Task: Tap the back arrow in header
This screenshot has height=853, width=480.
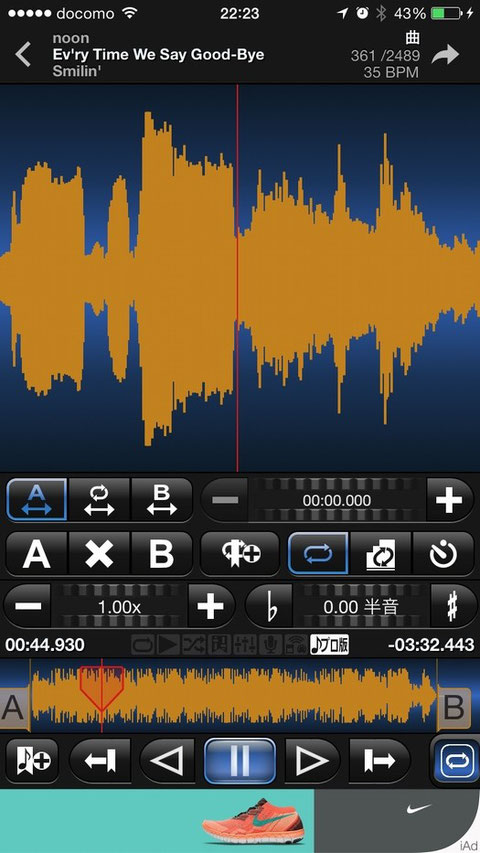Action: [x=23, y=55]
